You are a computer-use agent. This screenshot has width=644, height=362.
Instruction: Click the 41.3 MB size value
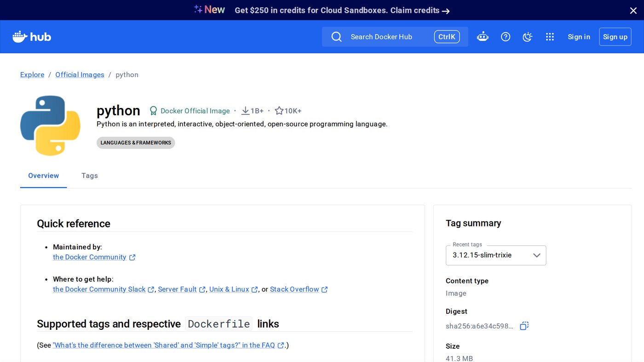click(x=459, y=358)
